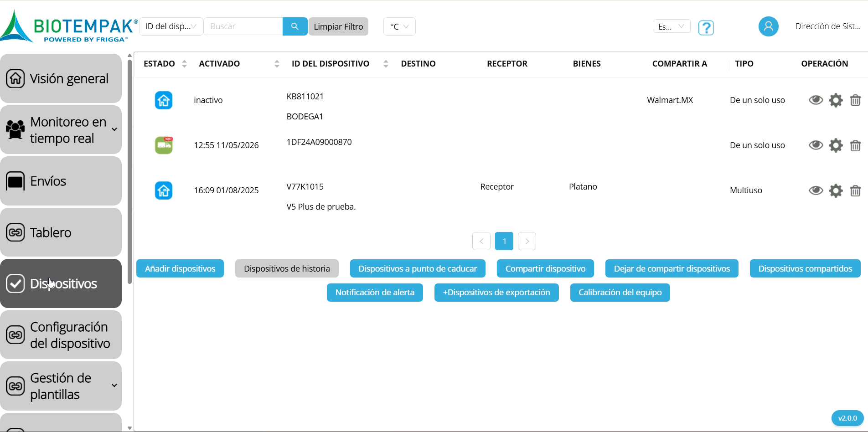Expand Monitoreo en tiempo real menu

tap(61, 130)
